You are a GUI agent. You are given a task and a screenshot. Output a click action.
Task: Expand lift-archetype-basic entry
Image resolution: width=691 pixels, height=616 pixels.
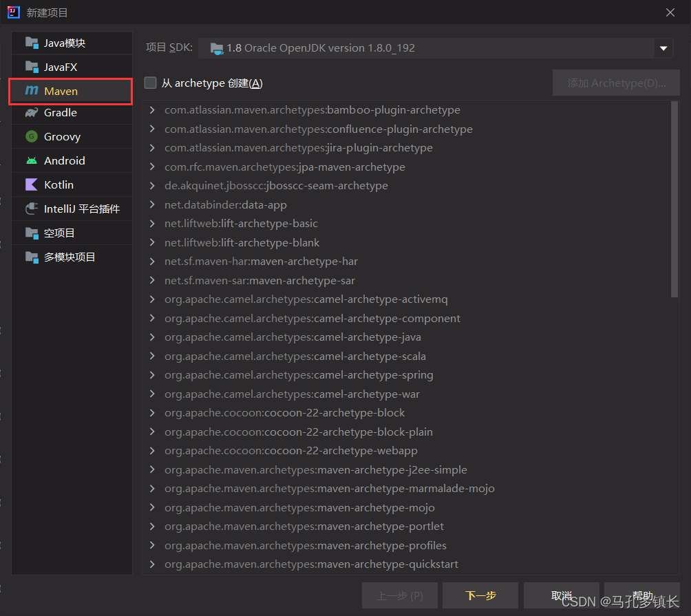coord(153,224)
